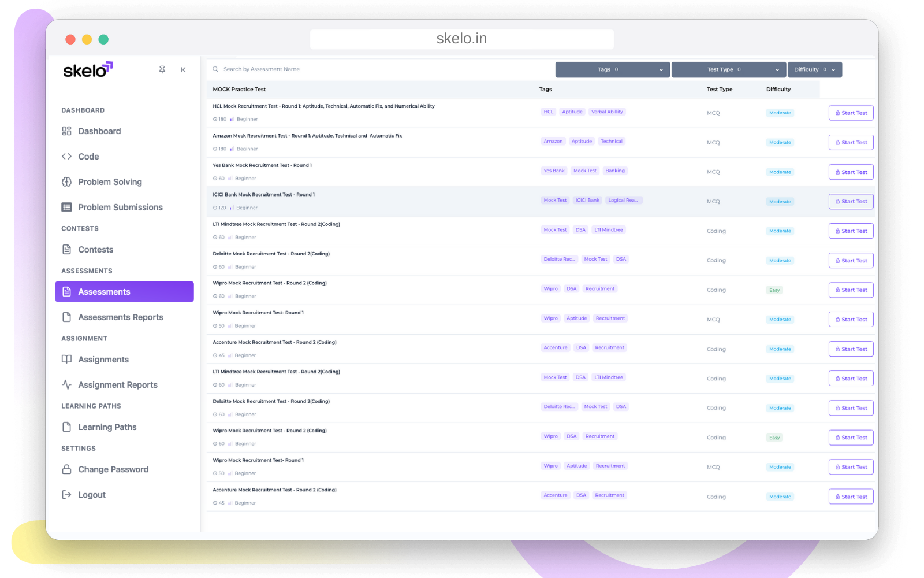The height and width of the screenshot is (578, 924).
Task: Open the Tags filter dropdown
Action: click(x=612, y=69)
